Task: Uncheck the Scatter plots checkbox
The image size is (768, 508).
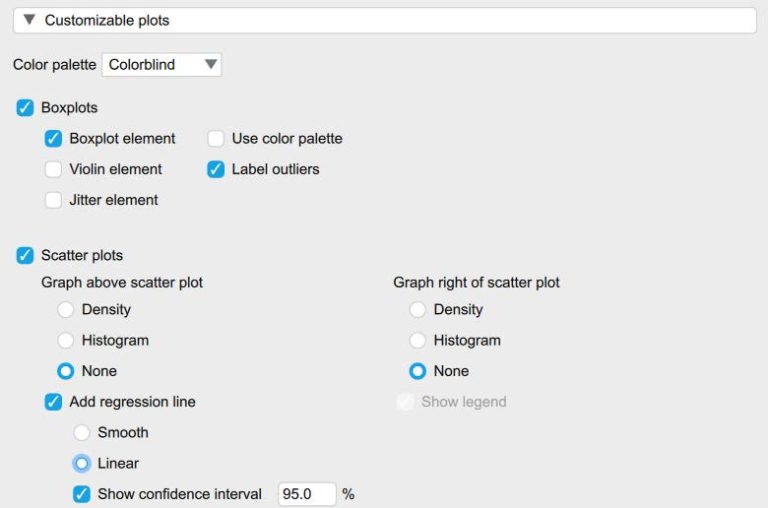Action: (x=25, y=256)
